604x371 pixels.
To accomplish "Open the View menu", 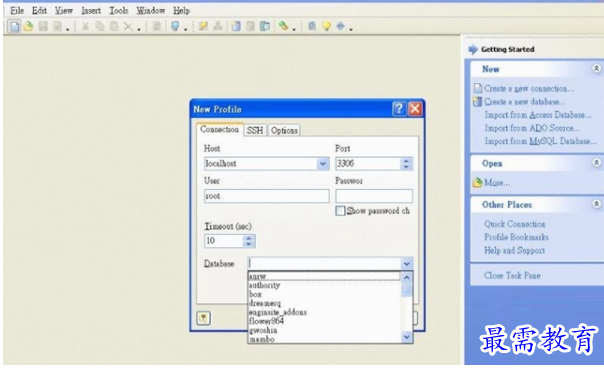I will pyautogui.click(x=64, y=10).
